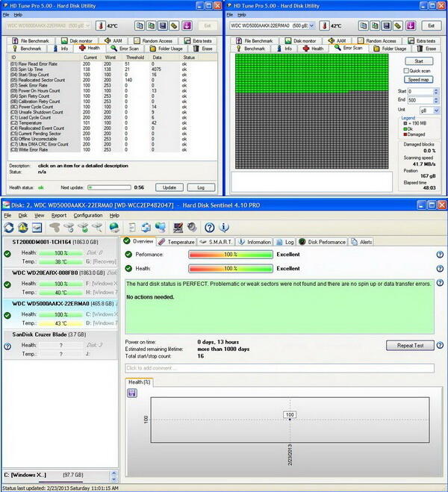Click the help question mark icon in the Sentinel toolbar
Viewport: 448px width, 492px height.
[210, 228]
